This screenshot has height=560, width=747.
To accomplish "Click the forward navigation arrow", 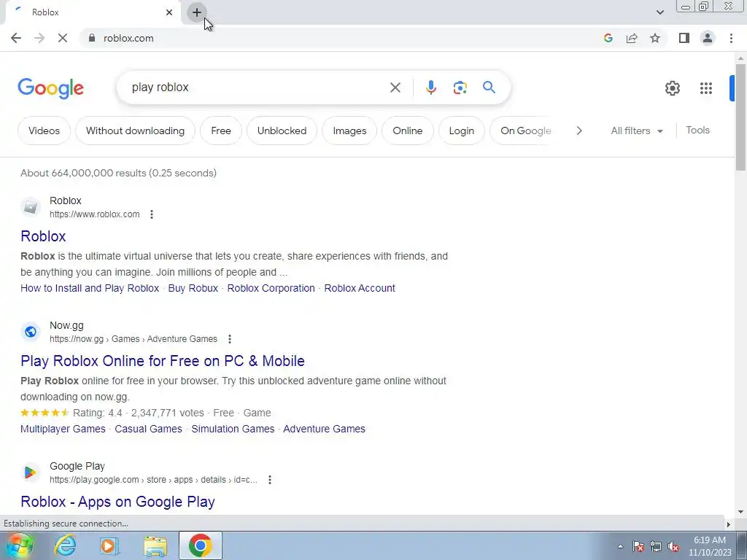I will click(39, 38).
